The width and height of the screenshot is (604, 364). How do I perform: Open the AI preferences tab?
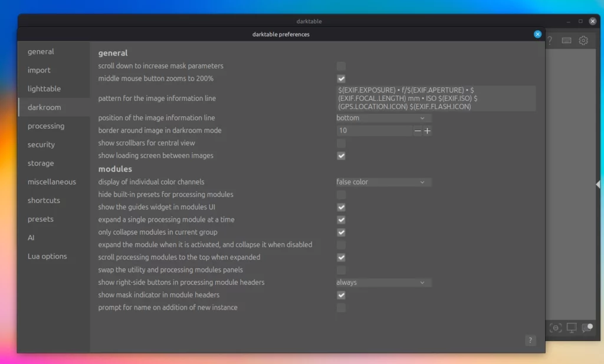coord(54,238)
